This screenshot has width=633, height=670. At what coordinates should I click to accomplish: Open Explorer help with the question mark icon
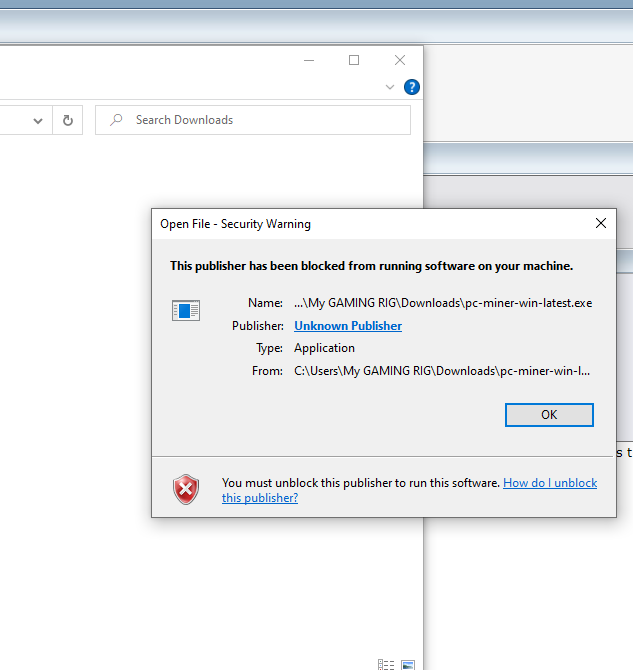tap(412, 87)
